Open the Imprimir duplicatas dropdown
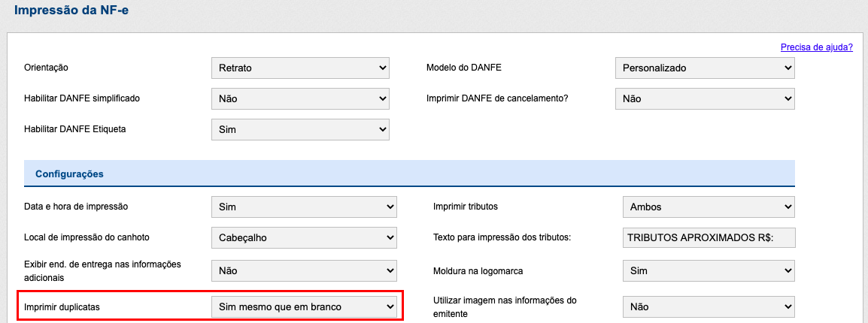Screen dimensions: 868x323 (304, 306)
